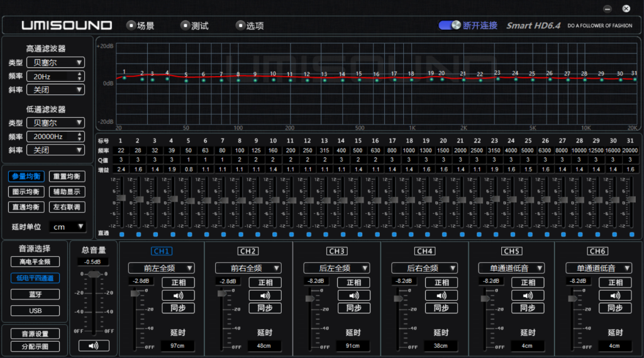Open CH5 单通道低音 output dropdown
The image size is (644, 358).
pos(511,268)
